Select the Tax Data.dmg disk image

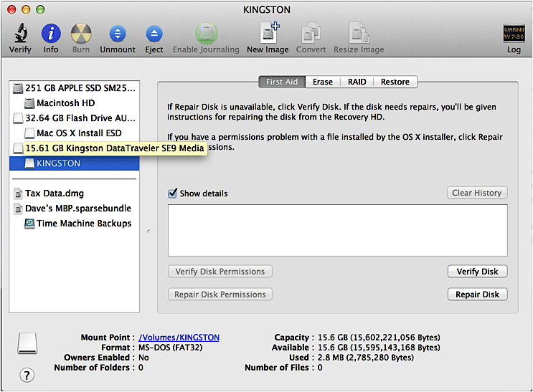point(52,193)
